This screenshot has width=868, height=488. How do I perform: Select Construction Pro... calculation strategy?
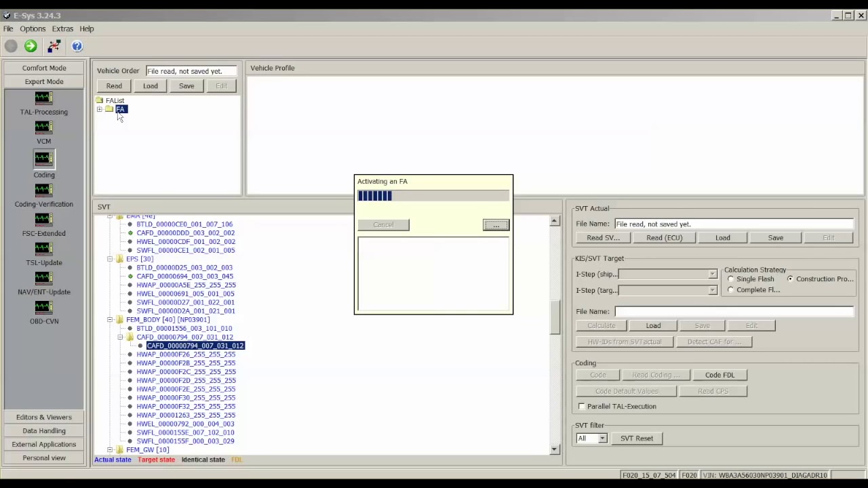pos(790,279)
